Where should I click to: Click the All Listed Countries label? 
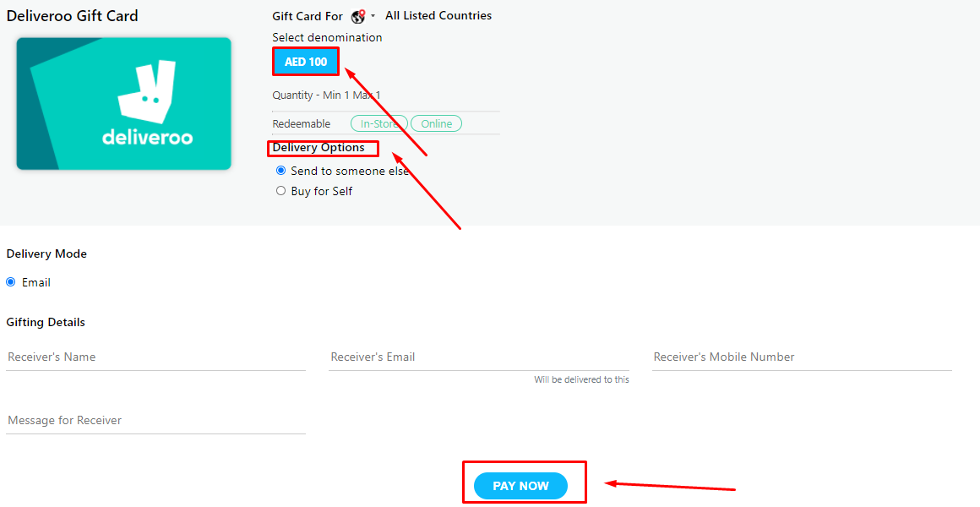(438, 15)
